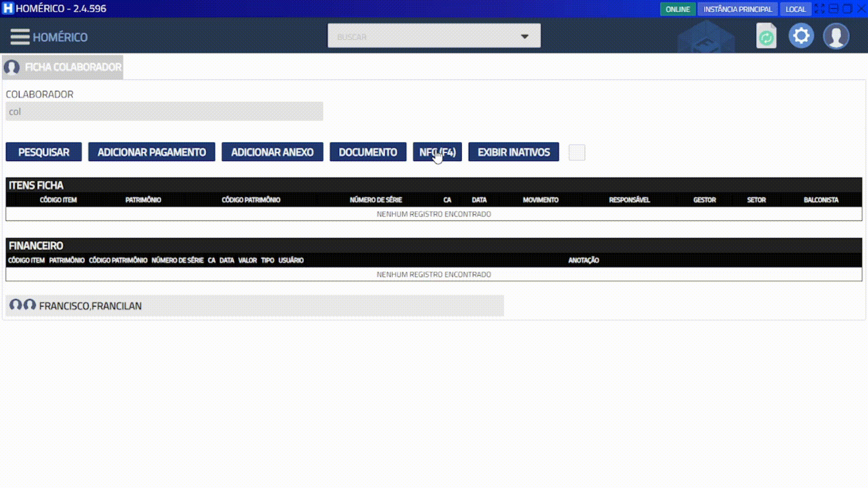Open the user profile avatar icon
The width and height of the screenshot is (868, 488).
point(836,36)
